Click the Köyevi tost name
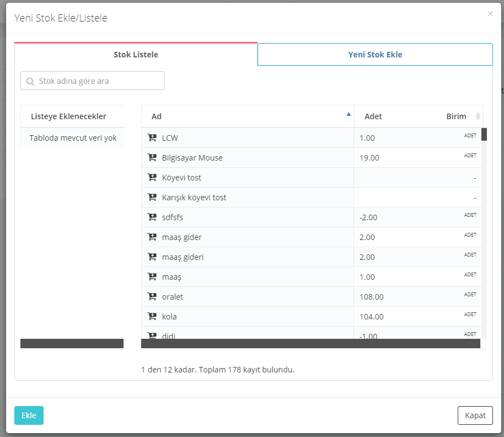 pos(181,178)
